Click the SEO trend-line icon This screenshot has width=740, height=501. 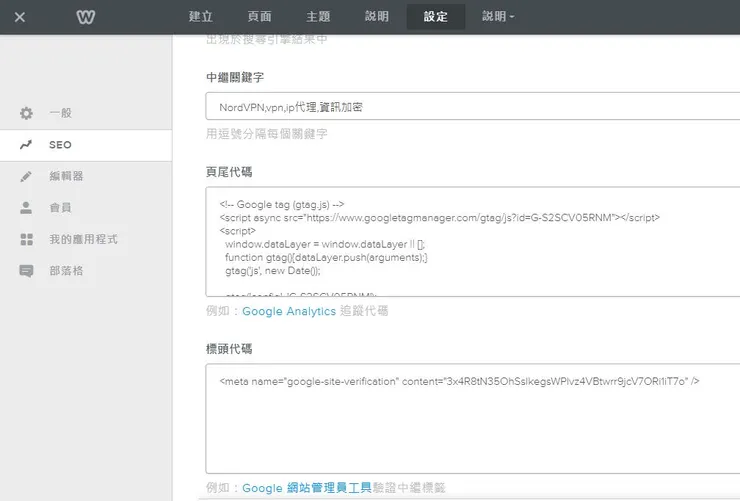click(26, 144)
